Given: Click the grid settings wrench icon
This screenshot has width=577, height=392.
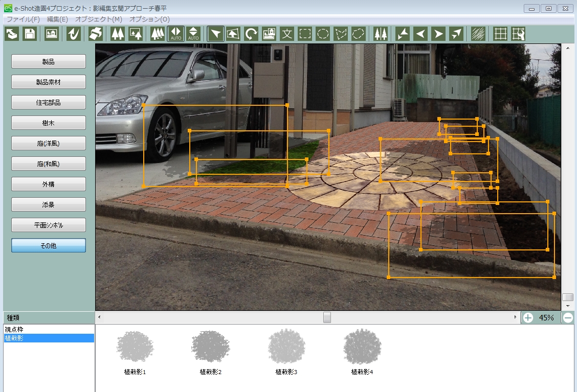Looking at the screenshot, I should click(x=518, y=34).
